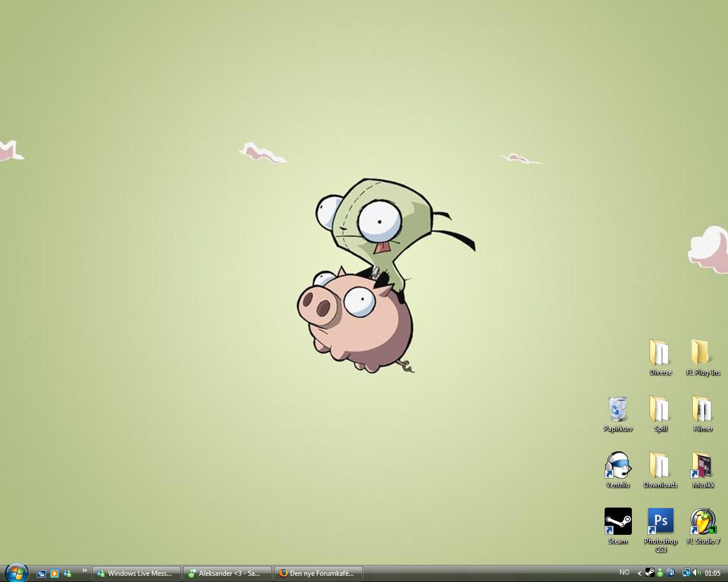The image size is (728, 582).
Task: Select the Steam desktop shortcut
Action: (618, 527)
